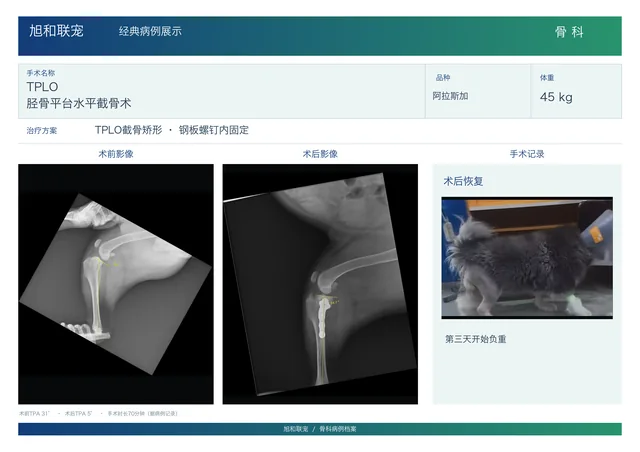Click the 旭和联宠 / 骨科病例档案 footer text
Image resolution: width=640 pixels, height=452 pixels.
coord(320,429)
